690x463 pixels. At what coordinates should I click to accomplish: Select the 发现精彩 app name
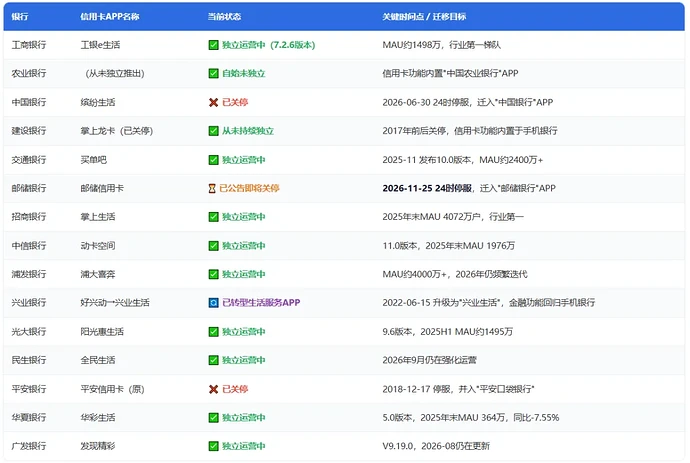click(98, 446)
